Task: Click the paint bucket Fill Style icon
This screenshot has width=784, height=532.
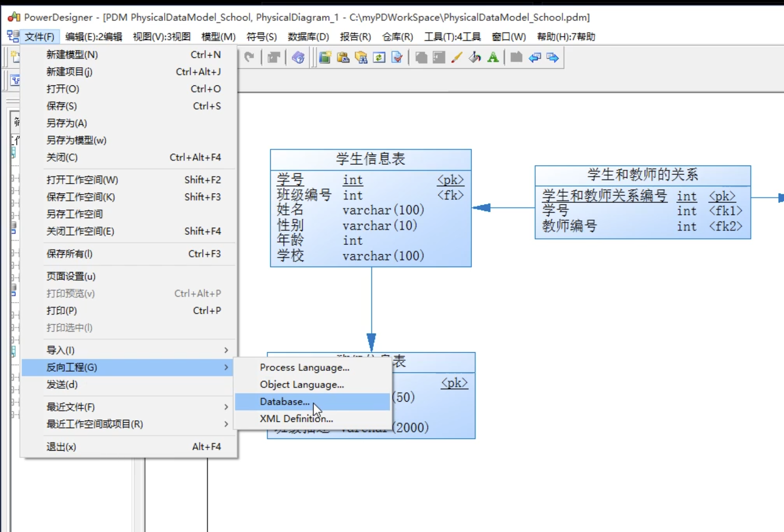Action: coord(475,57)
